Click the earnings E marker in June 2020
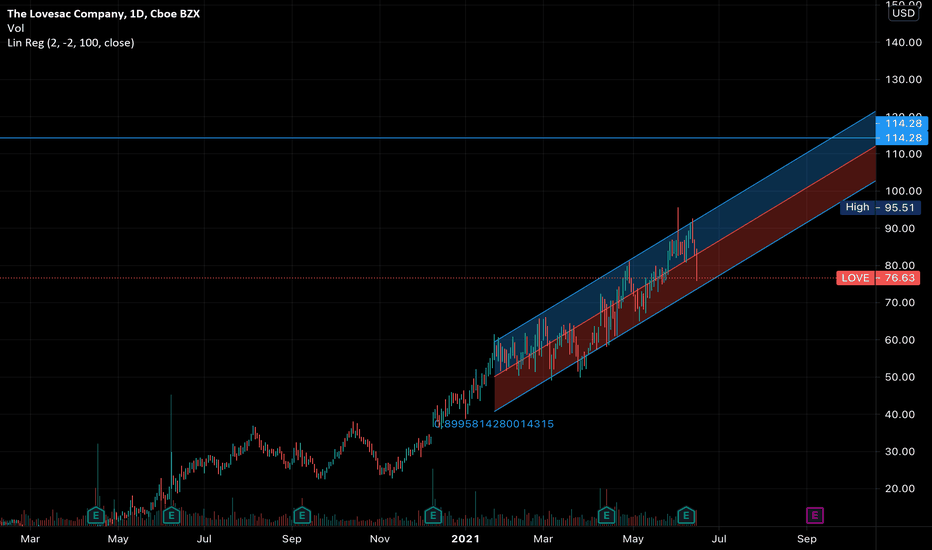The width and height of the screenshot is (932, 550). [x=171, y=516]
